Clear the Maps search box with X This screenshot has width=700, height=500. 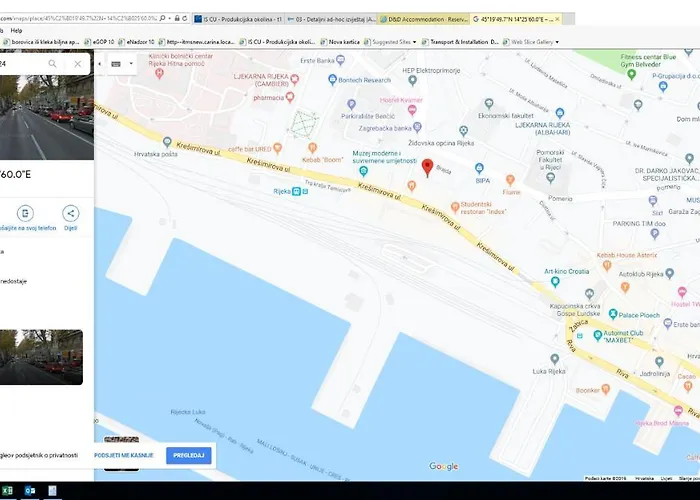coord(78,64)
